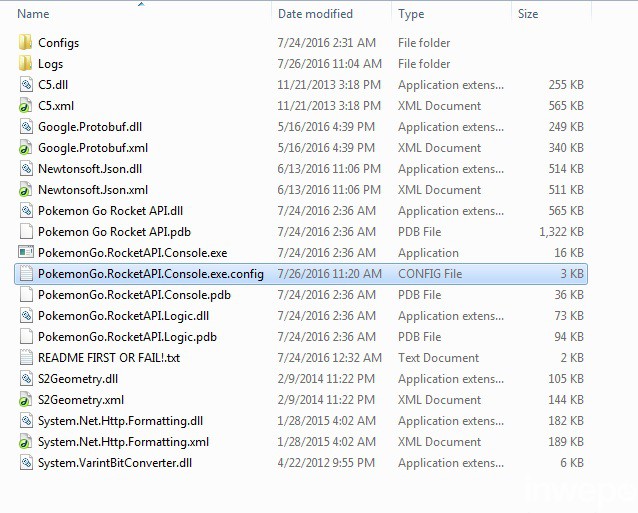Select Pokemon Go Rocket API.pdb file name
638x513 pixels.
[x=114, y=232]
